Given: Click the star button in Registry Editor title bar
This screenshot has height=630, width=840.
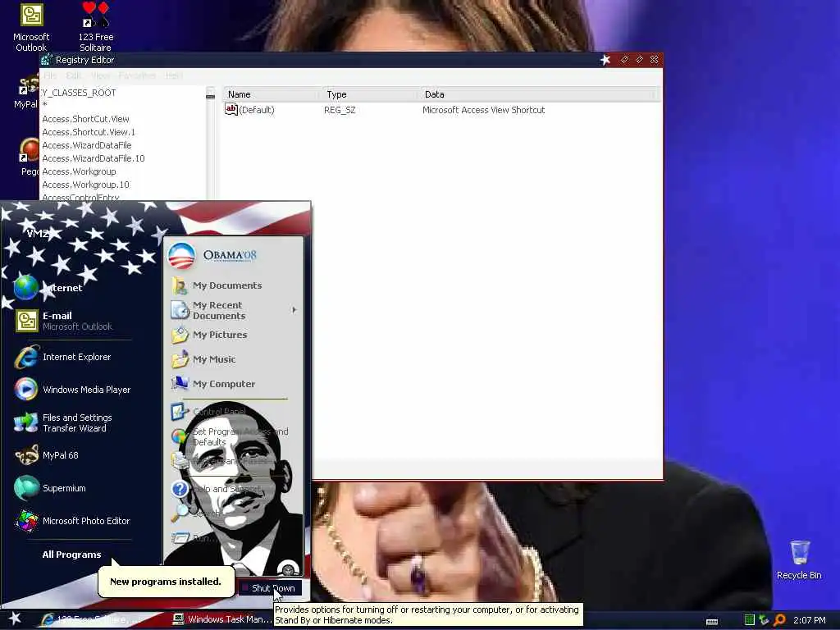Looking at the screenshot, I should click(x=605, y=60).
